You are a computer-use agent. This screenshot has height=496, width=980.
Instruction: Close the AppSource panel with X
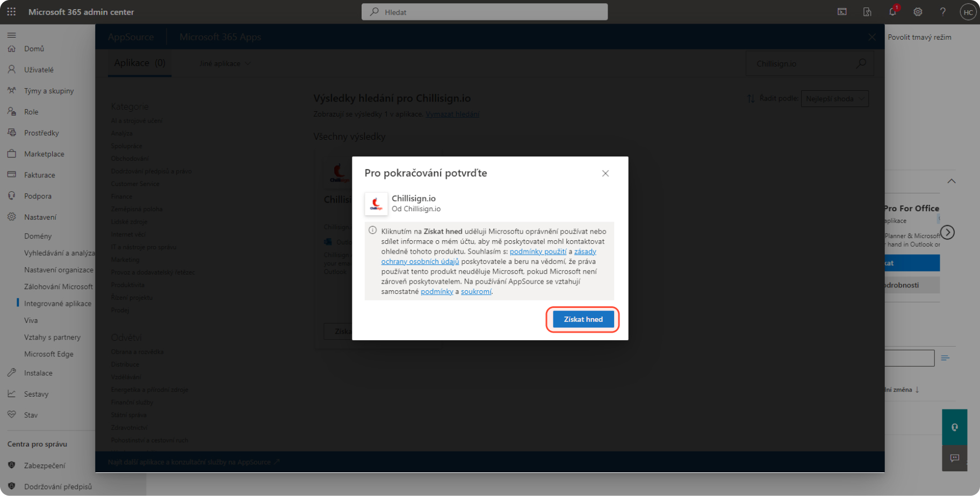pos(872,37)
